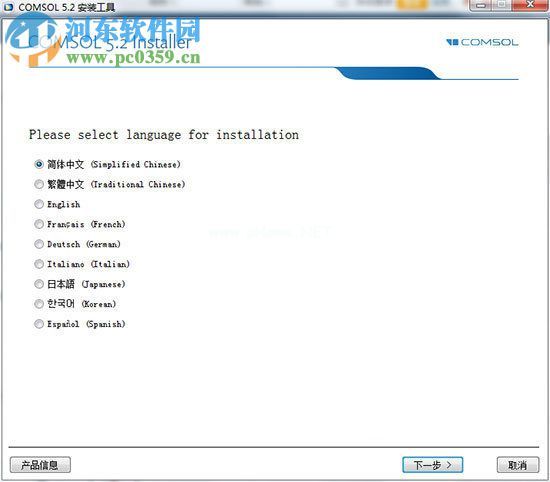Select the Français (French) option
550x482 pixels.
pos(39,224)
